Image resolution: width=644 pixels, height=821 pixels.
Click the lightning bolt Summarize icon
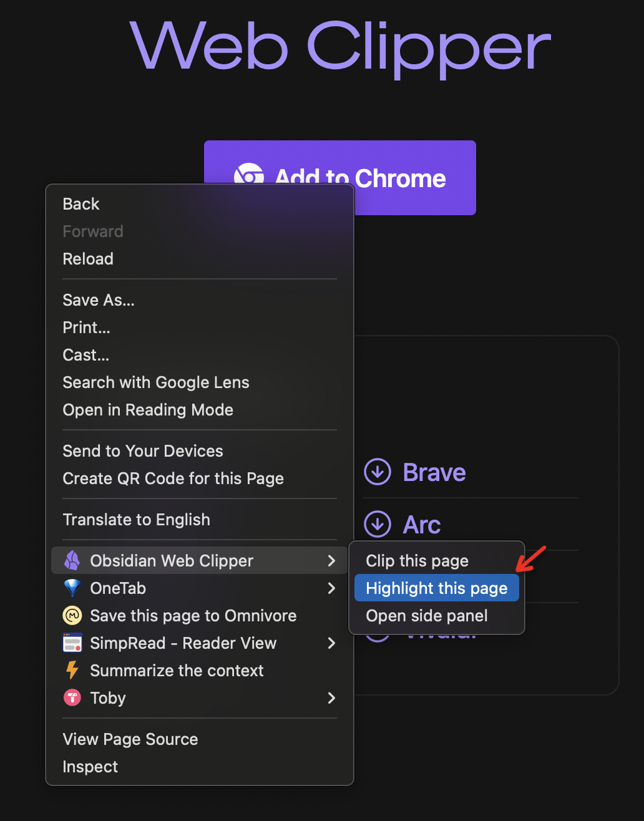point(72,671)
